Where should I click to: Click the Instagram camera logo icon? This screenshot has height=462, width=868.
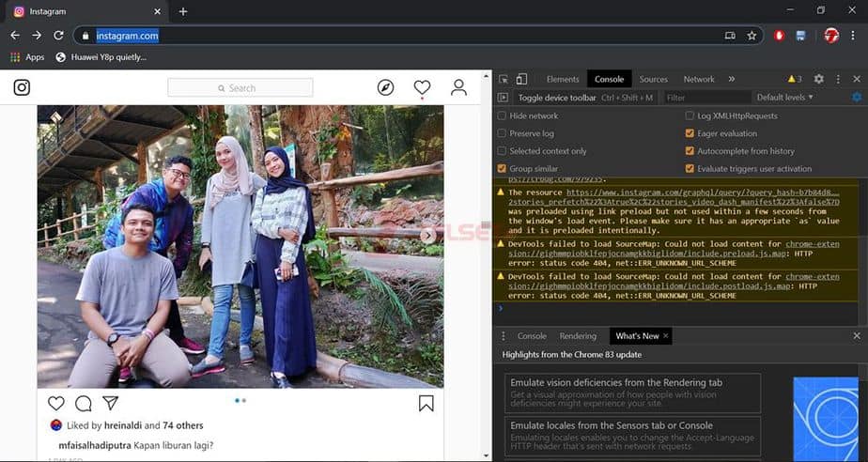pos(22,87)
